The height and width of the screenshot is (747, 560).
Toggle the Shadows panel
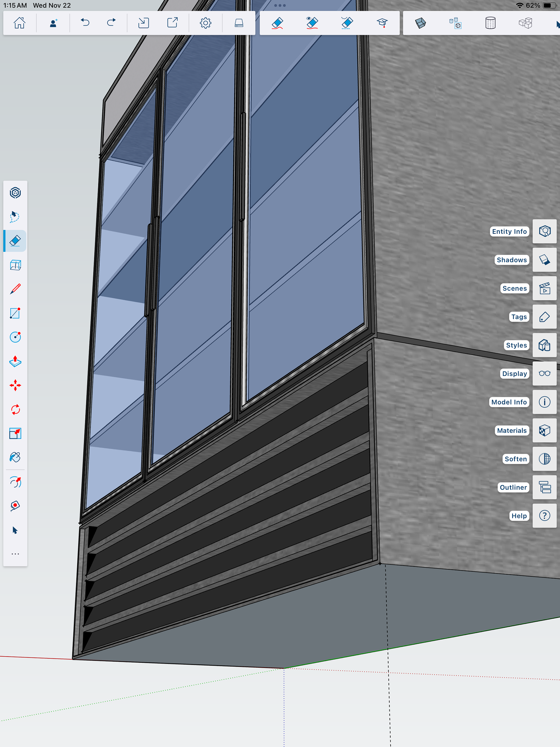(x=545, y=260)
